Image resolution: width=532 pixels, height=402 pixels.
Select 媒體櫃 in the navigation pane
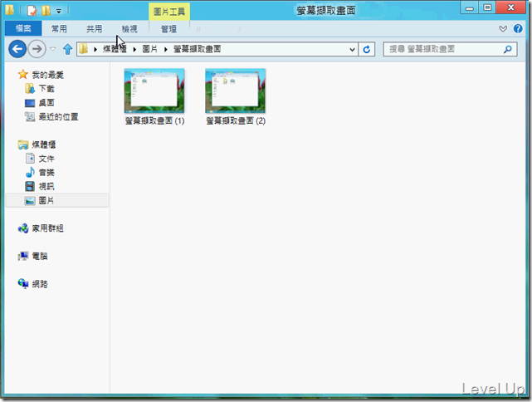pos(44,145)
